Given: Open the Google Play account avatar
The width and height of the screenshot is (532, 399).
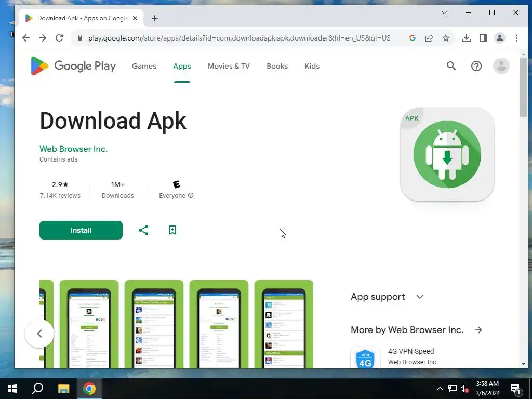Looking at the screenshot, I should (x=501, y=66).
